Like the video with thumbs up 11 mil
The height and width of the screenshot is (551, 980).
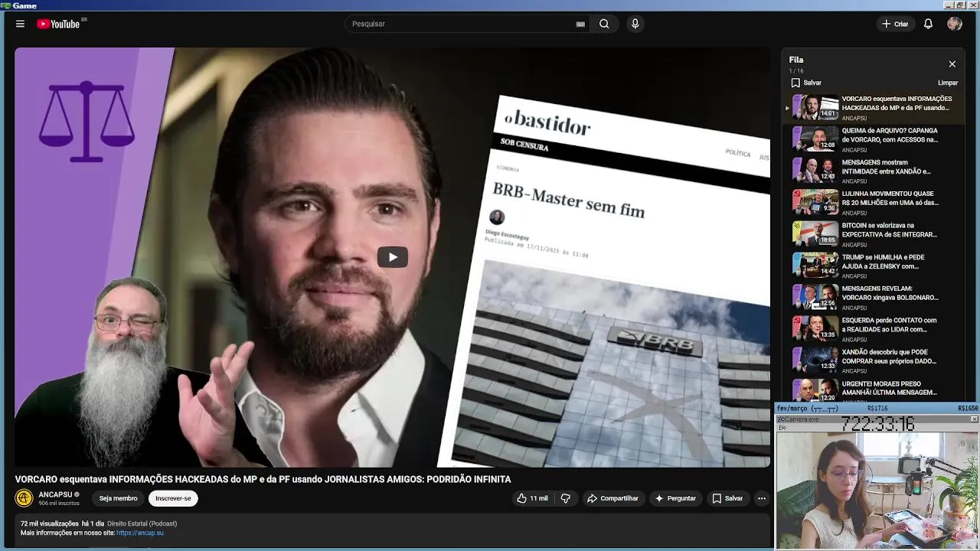click(532, 498)
